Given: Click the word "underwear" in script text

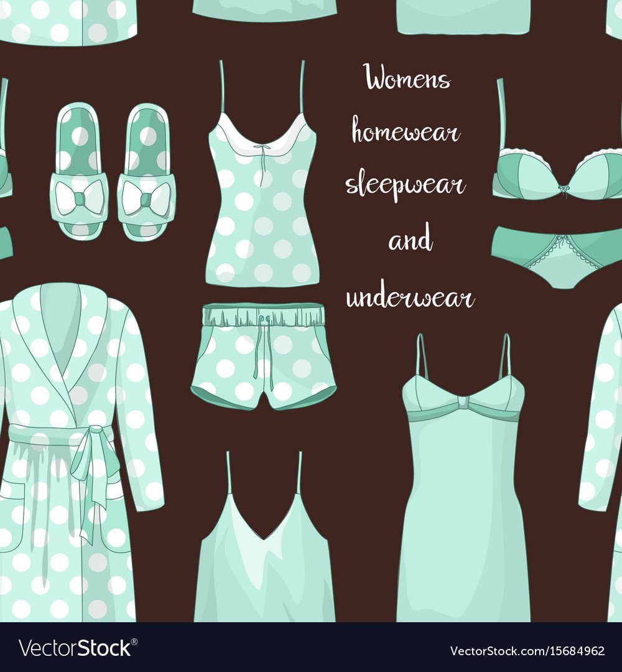Looking at the screenshot, I should pyautogui.click(x=410, y=299).
